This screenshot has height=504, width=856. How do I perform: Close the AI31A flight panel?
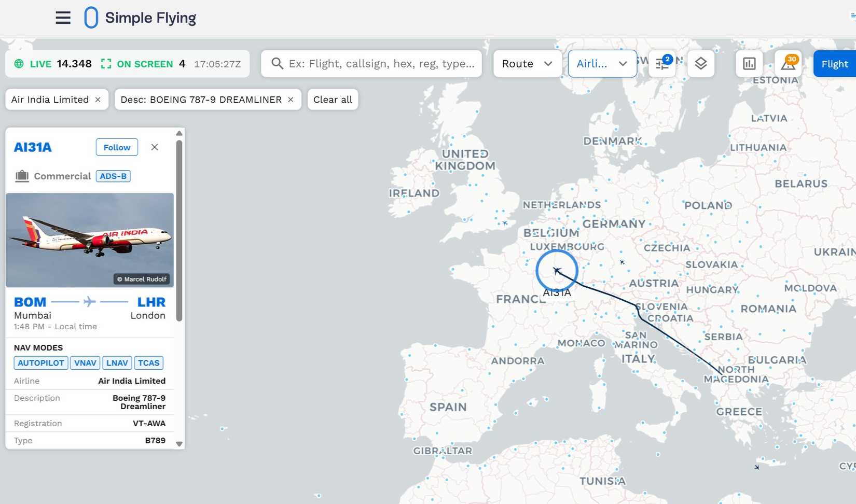[x=155, y=147]
